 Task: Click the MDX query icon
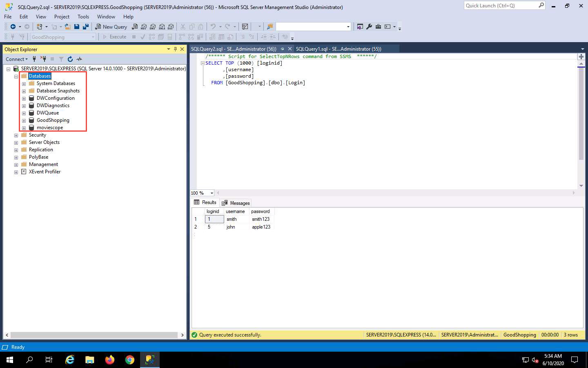[144, 27]
